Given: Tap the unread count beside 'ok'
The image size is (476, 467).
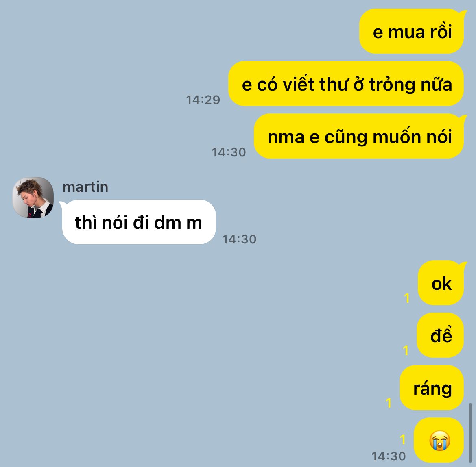Looking at the screenshot, I should (x=407, y=298).
